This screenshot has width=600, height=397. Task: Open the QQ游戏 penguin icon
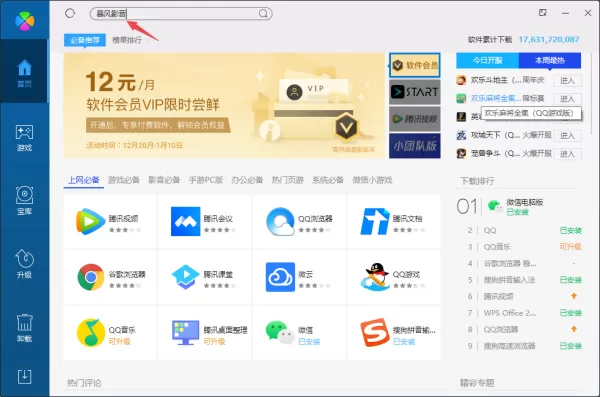pos(375,277)
